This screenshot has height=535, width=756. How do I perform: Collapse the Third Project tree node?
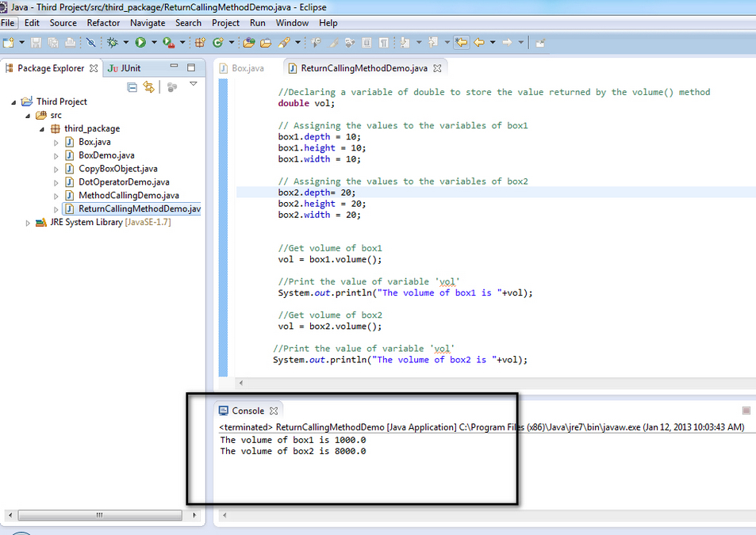click(x=13, y=102)
